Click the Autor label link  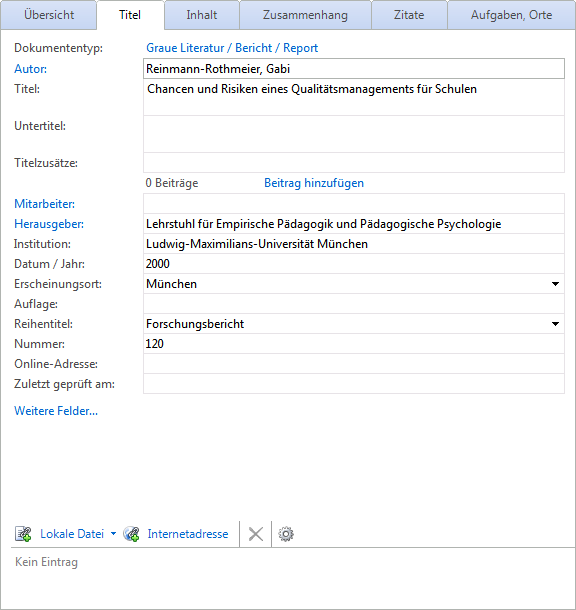point(30,69)
